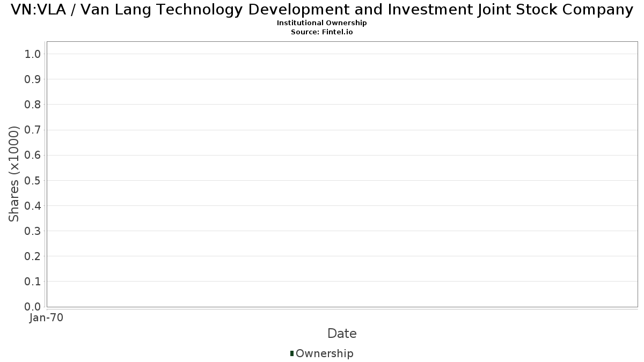The width and height of the screenshot is (644, 362).
Task: Click the 0.4 y-axis tick label
Action: (33, 206)
